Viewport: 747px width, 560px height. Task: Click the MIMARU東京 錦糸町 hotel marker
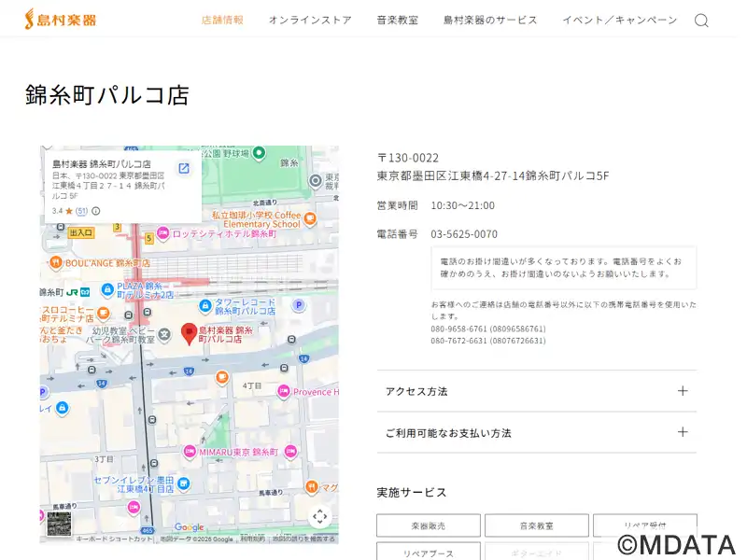[x=189, y=452]
